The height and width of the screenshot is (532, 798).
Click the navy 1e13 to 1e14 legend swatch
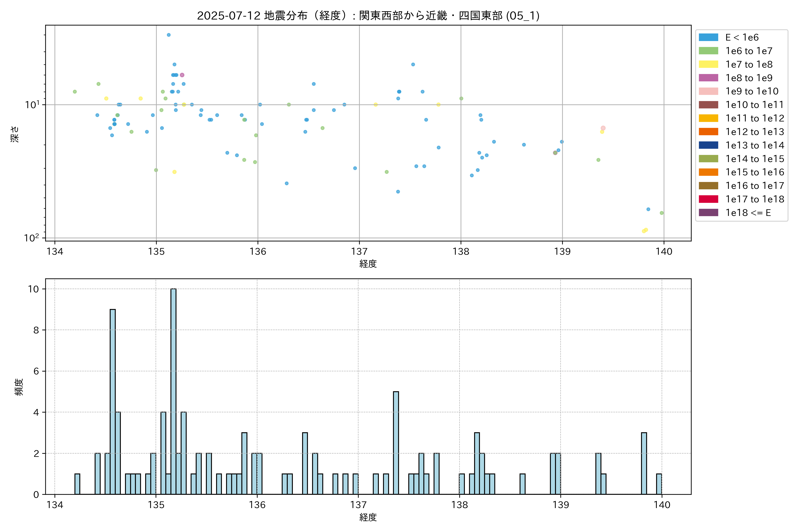pyautogui.click(x=708, y=145)
